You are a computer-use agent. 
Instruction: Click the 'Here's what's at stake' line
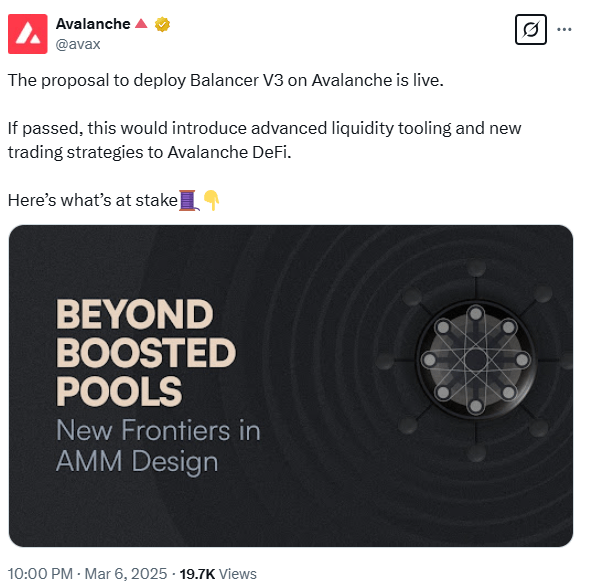tap(92, 200)
